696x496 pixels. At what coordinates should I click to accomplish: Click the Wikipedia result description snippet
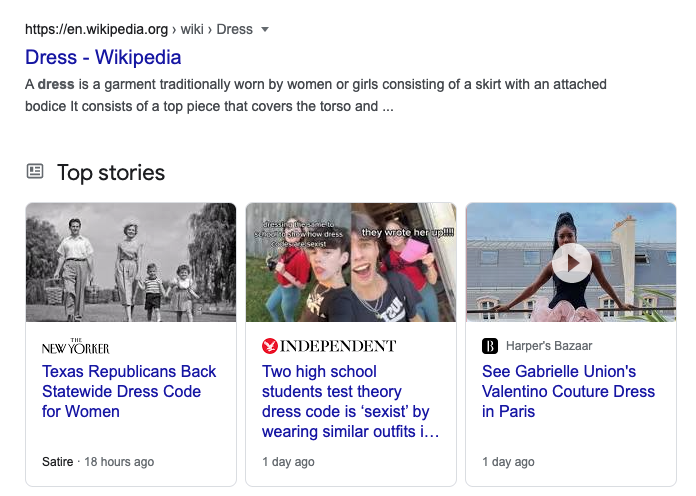(x=316, y=95)
